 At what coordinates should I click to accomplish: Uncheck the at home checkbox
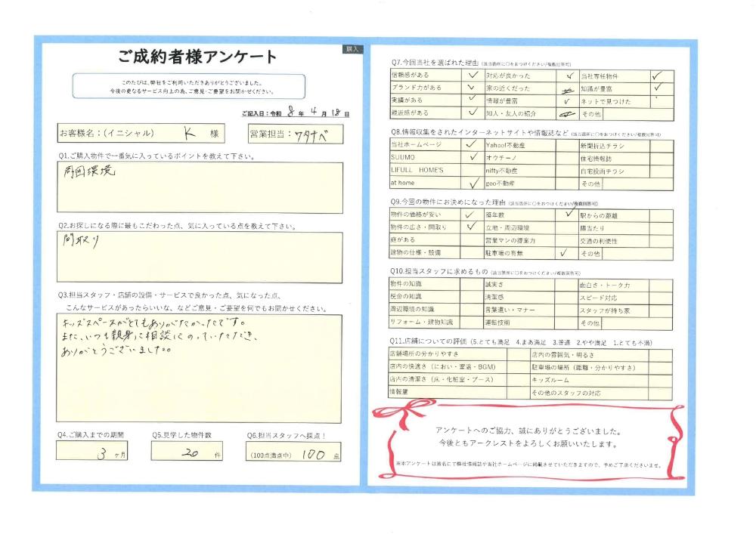pyautogui.click(x=472, y=183)
